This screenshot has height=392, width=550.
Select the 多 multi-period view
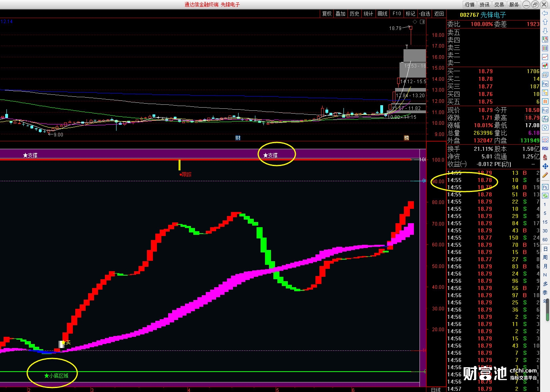545,284
